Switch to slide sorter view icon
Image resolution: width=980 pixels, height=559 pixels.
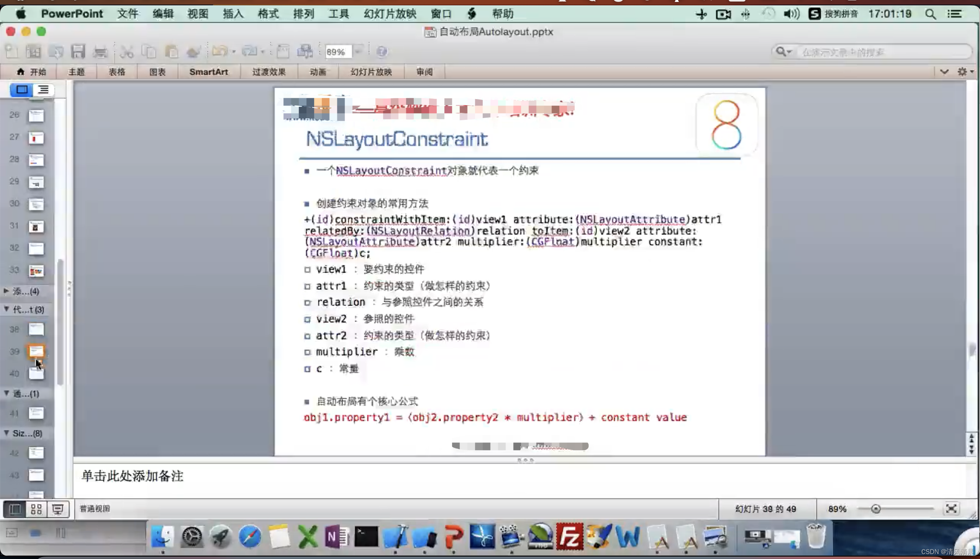point(36,509)
